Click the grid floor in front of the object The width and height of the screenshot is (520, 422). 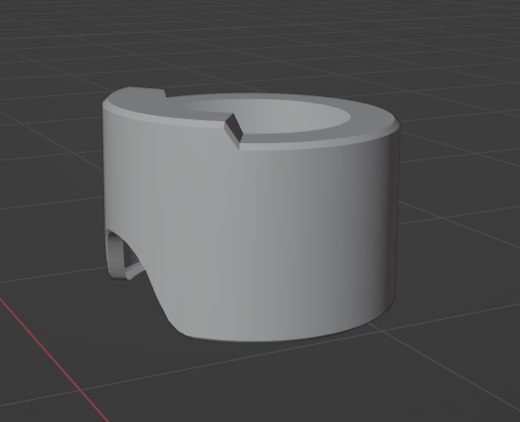267,383
